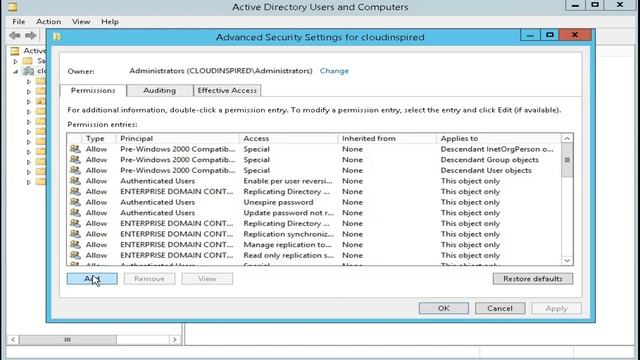This screenshot has width=640, height=360.
Task: Click the permission list vertical scrollbar thumb
Action: click(567, 160)
